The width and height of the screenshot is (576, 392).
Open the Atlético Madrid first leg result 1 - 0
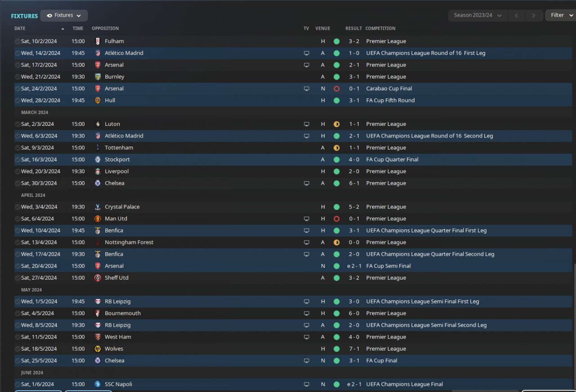353,53
